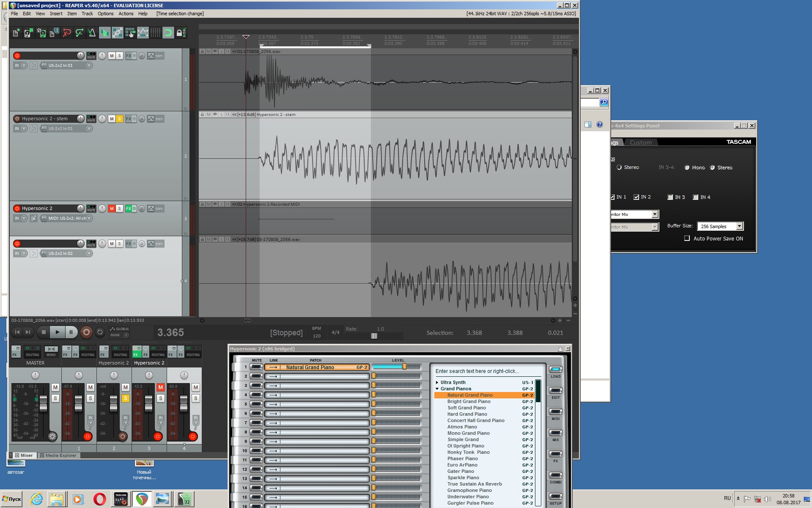
Task: Toggle solo on the Hypersonic 2 - stem track
Action: [x=120, y=119]
